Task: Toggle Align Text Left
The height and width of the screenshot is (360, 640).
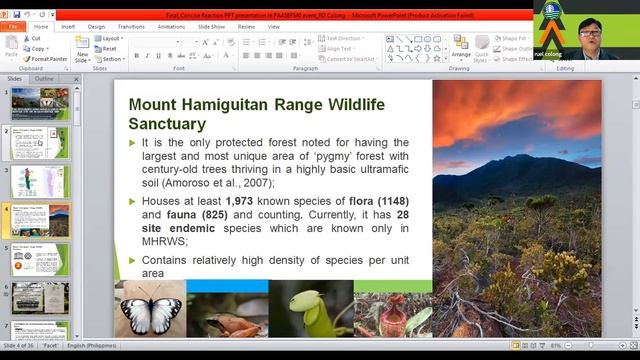Action: click(x=246, y=56)
